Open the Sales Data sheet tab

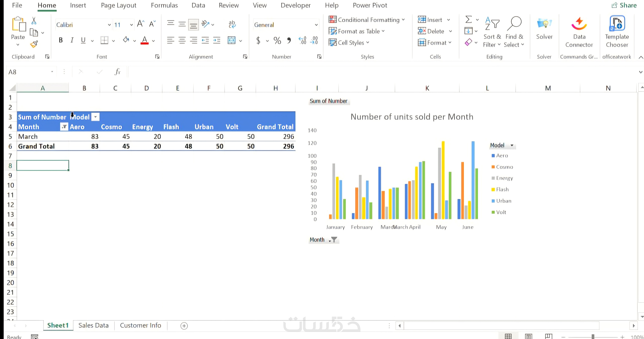tap(93, 325)
